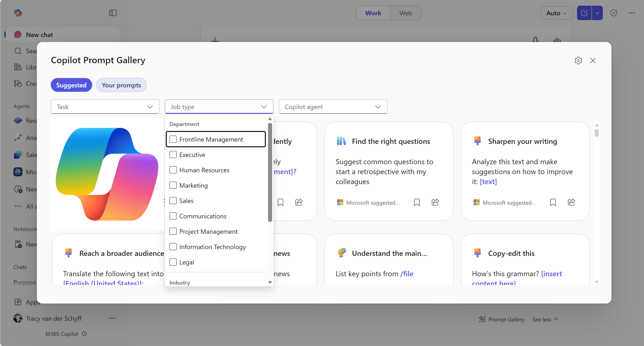Click the Job type list scrollbar
Screen dimensions: 644x346
click(270, 172)
